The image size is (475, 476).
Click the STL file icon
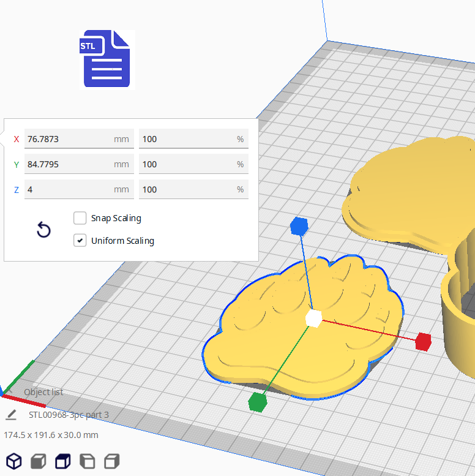tap(106, 59)
